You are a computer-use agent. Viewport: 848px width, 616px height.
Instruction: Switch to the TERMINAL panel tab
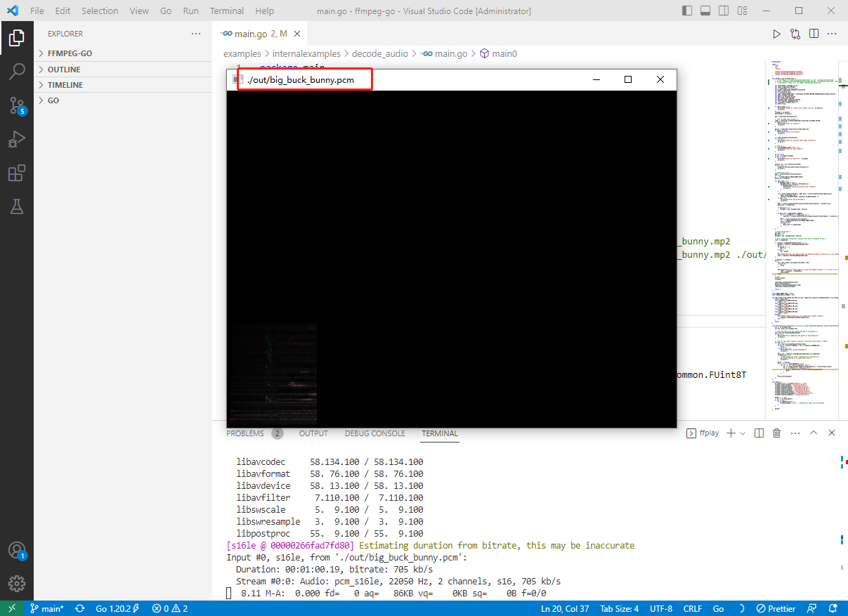[440, 433]
